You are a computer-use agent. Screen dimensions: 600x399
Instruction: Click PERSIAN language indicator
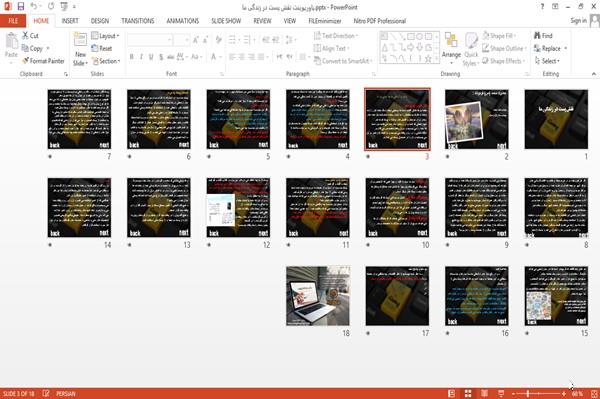point(65,393)
